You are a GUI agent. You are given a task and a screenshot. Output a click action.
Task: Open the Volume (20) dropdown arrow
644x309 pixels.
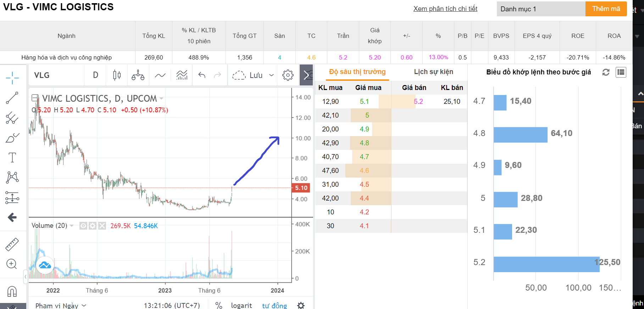coord(72,226)
